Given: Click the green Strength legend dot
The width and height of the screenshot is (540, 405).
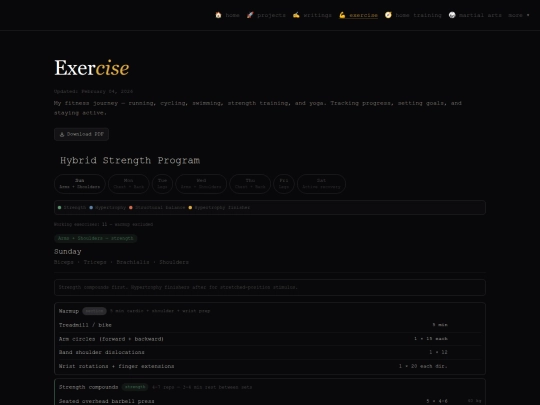Looking at the screenshot, I should 60,207.
